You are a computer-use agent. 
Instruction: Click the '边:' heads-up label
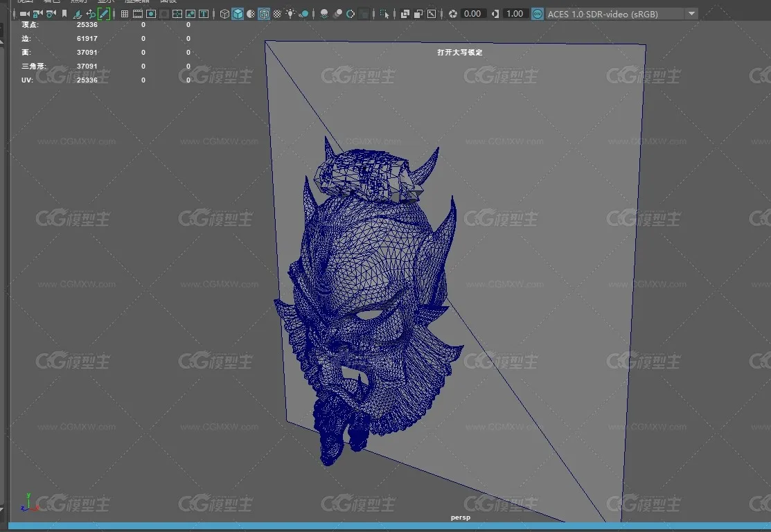[26, 38]
